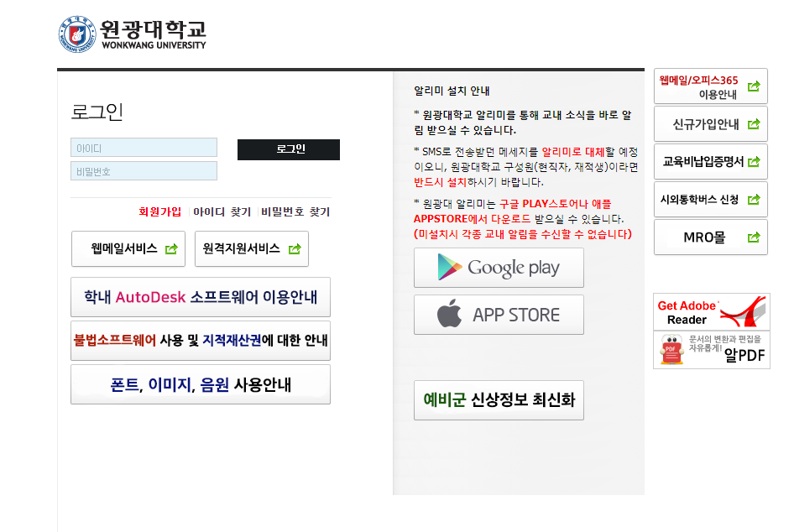Screen dimensions: 794x532
Task: Click the Wonkwang University logo
Action: click(x=132, y=34)
